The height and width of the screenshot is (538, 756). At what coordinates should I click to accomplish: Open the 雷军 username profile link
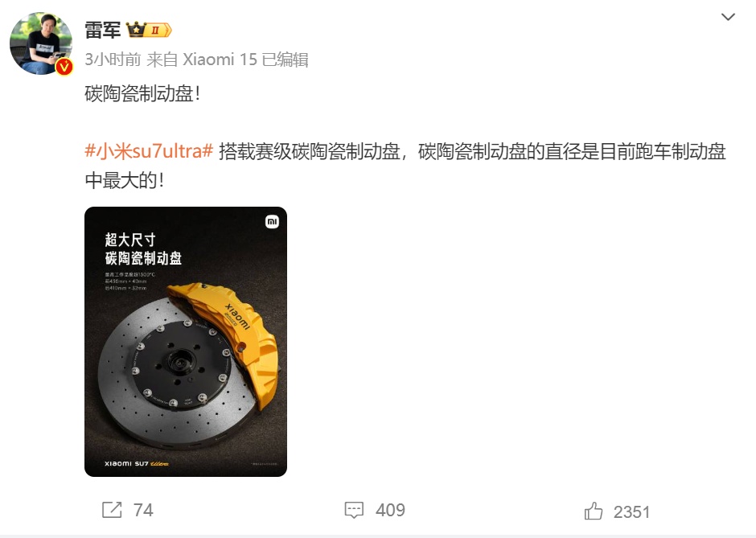pyautogui.click(x=103, y=30)
